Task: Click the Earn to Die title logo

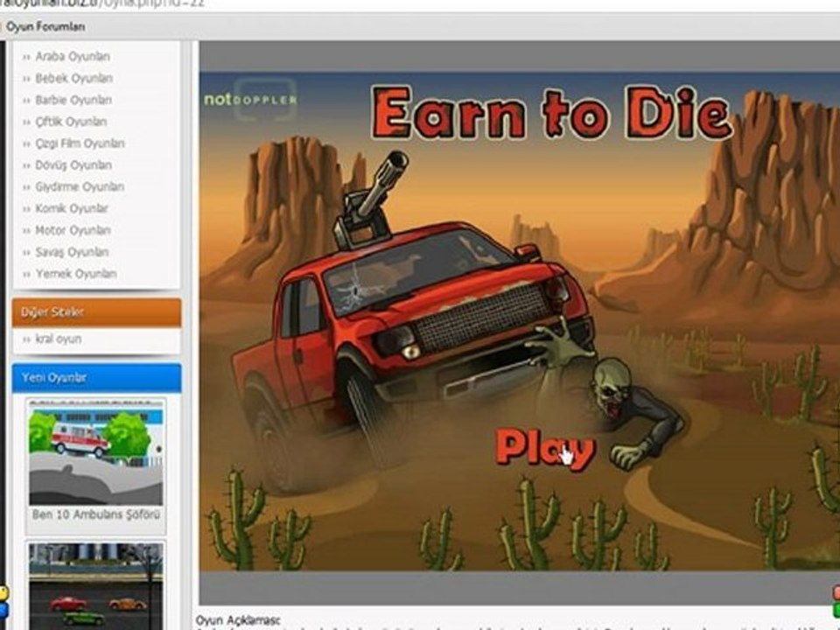Action: 552,113
